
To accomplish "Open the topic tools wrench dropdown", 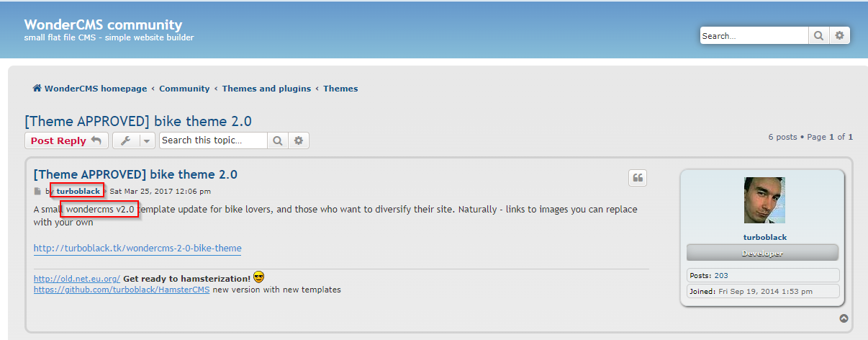I will point(134,140).
